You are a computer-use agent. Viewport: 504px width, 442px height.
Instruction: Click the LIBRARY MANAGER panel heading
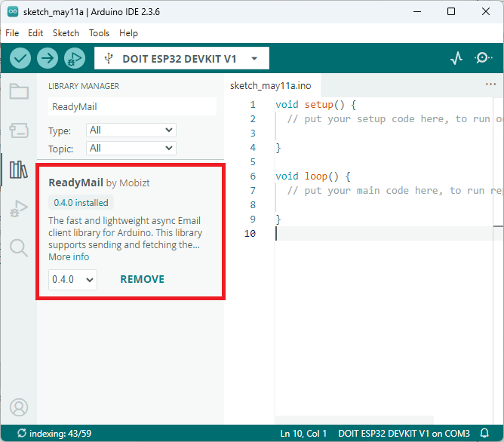point(84,86)
